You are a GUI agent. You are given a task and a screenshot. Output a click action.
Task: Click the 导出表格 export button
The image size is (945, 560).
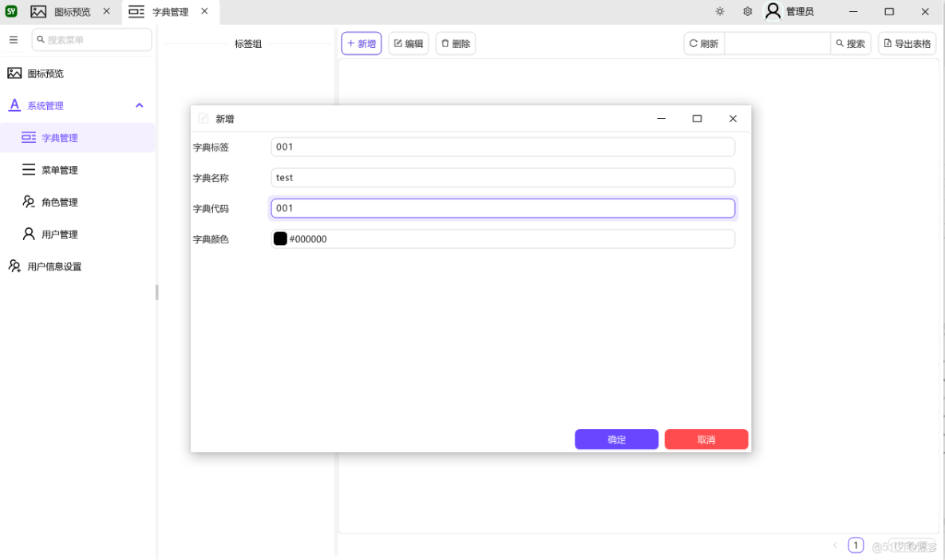coord(907,43)
